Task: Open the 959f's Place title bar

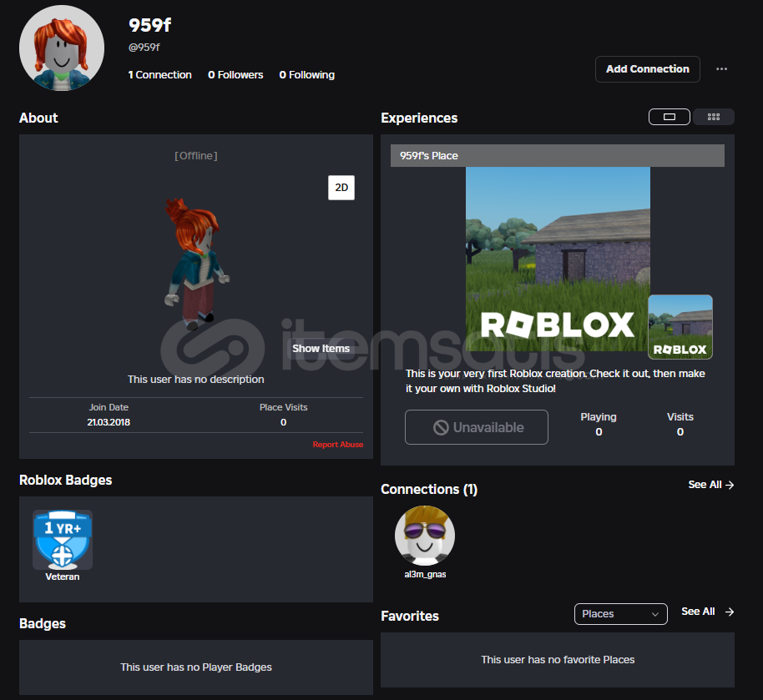Action: coord(557,156)
